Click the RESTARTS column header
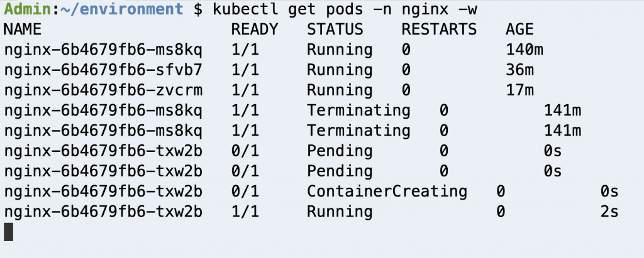This screenshot has width=644, height=258. coord(439,30)
